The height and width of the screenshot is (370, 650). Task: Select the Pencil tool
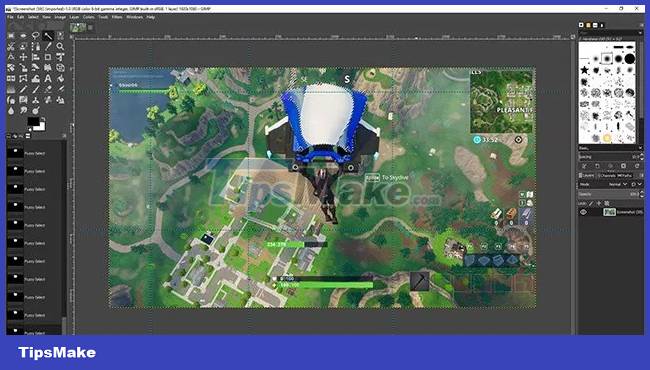pos(23,89)
